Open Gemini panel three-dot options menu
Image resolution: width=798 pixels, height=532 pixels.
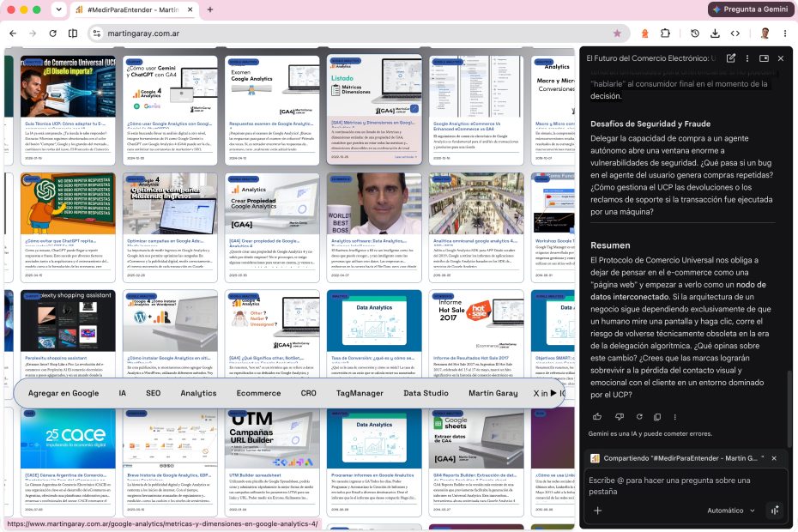(x=747, y=58)
